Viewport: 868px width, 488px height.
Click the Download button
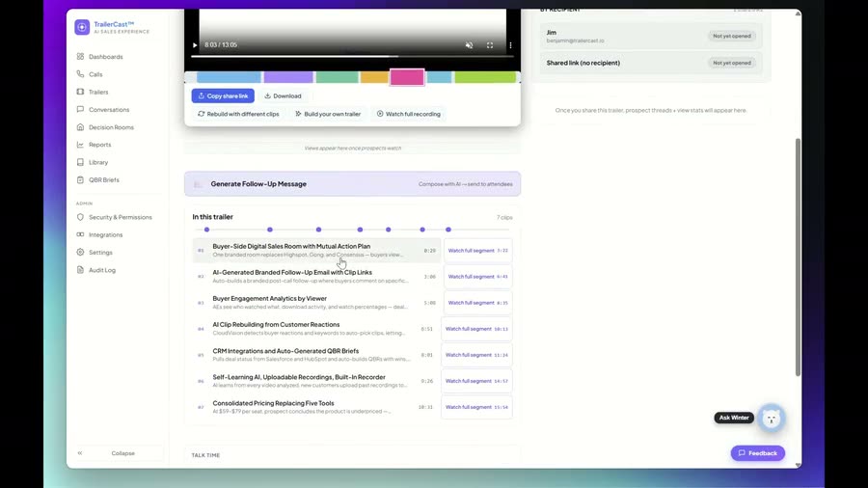(283, 95)
